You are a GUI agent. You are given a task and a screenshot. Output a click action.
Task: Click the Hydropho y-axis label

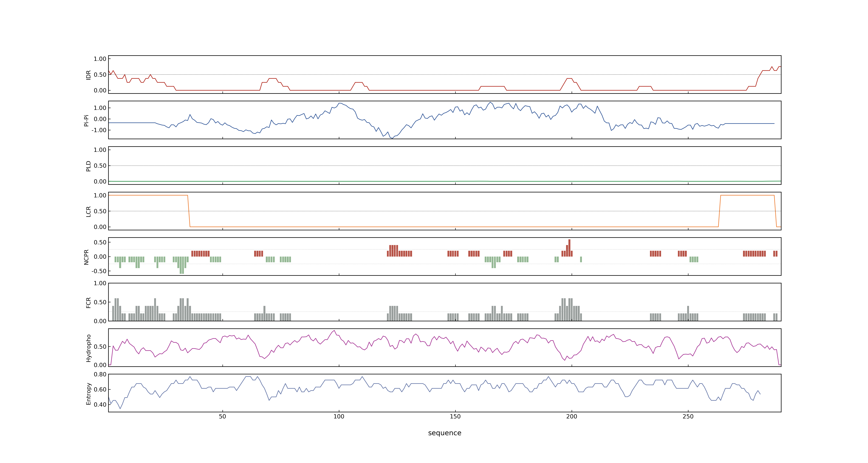(88, 348)
